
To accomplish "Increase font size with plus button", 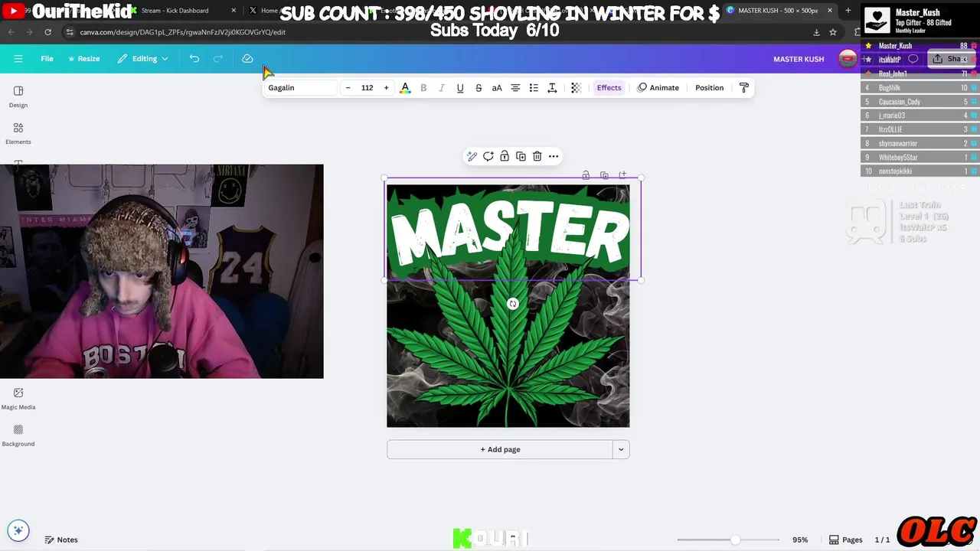I will tap(386, 88).
